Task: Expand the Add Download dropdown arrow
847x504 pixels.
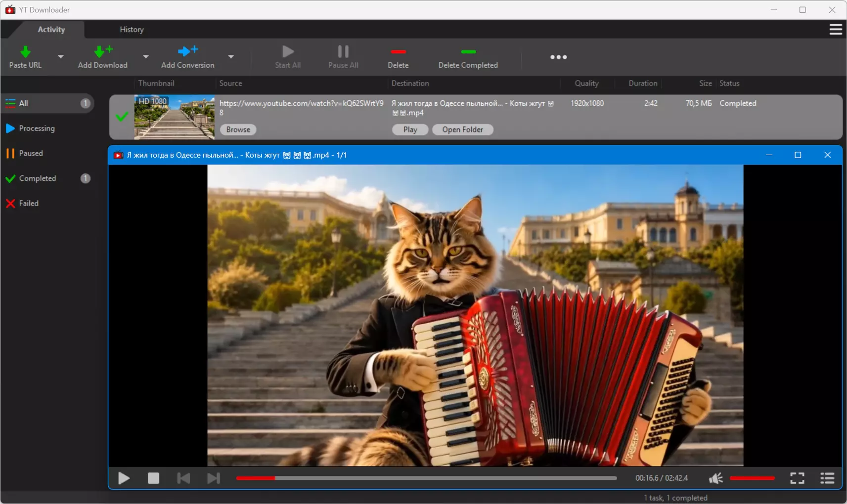Action: (x=146, y=57)
